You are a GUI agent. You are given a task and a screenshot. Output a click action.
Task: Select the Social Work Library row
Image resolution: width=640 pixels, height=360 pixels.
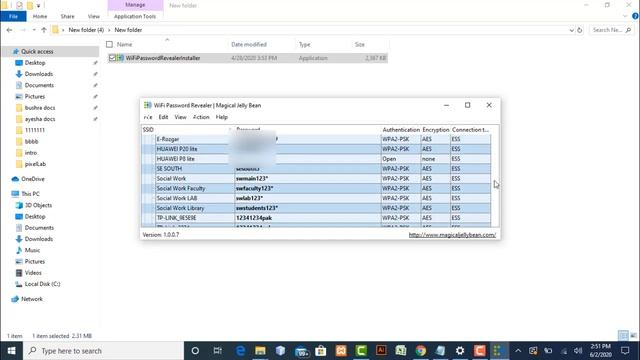(316, 208)
